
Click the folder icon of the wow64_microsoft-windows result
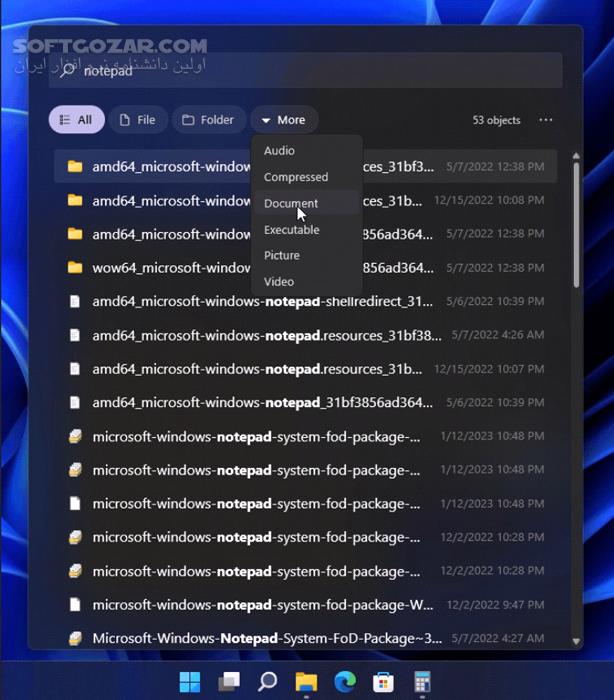[75, 267]
